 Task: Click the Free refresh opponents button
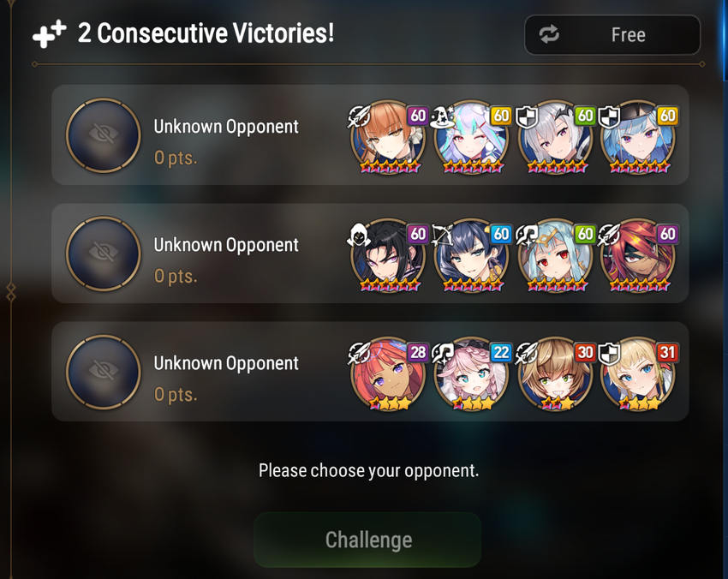612,35
